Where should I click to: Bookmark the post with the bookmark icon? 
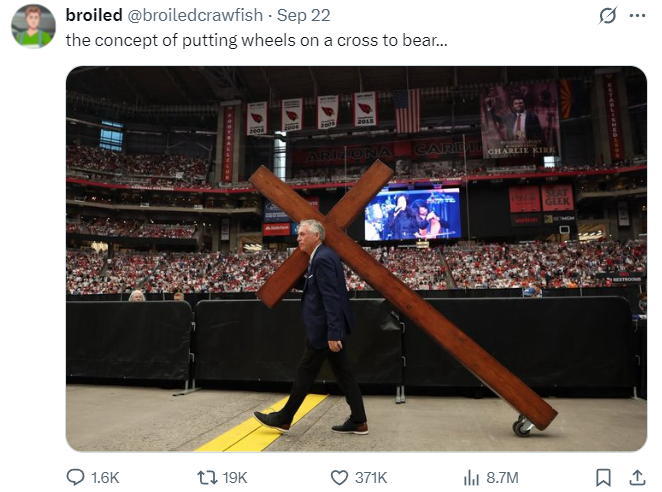pyautogui.click(x=603, y=478)
